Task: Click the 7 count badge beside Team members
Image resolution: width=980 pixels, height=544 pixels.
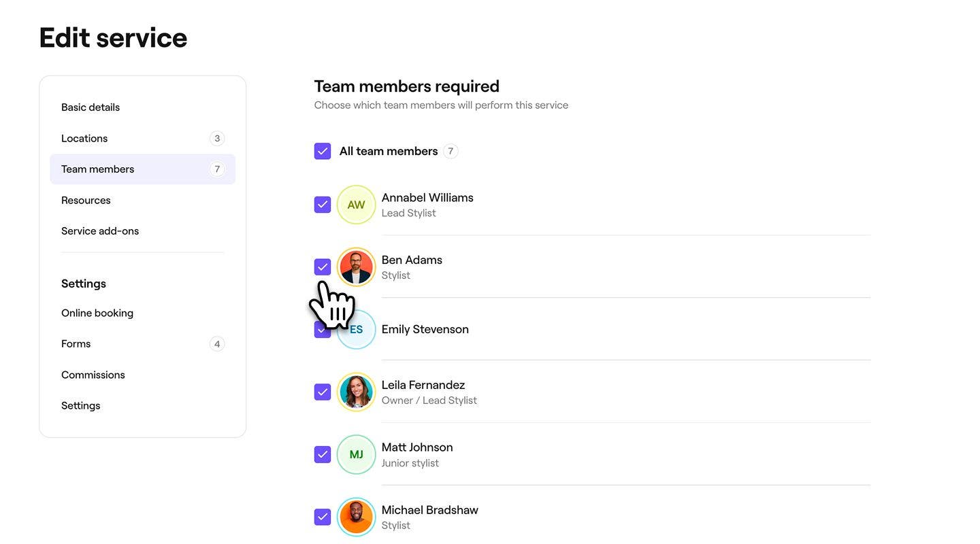Action: coord(216,169)
